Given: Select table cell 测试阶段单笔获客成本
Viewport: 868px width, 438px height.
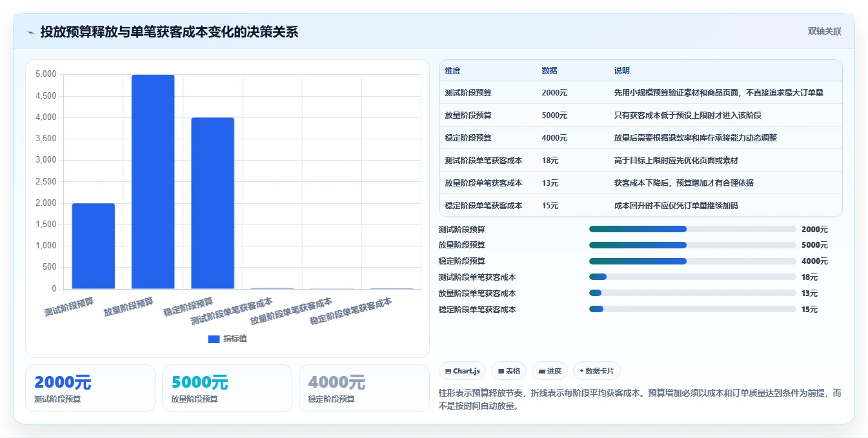Looking at the screenshot, I should click(x=483, y=161).
